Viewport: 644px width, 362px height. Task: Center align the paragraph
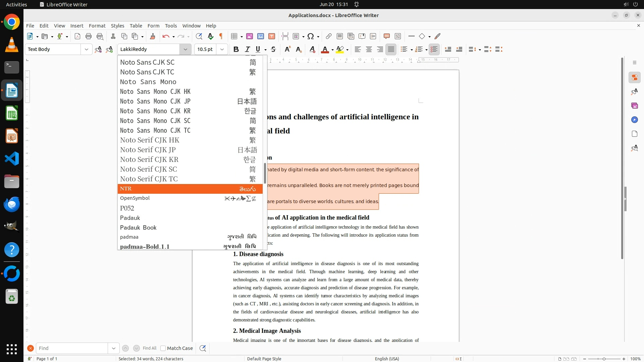(x=369, y=49)
